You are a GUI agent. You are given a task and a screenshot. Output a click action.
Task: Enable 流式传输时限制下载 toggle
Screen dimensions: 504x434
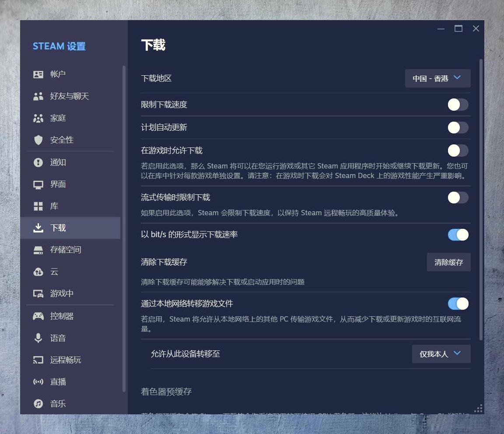click(458, 197)
